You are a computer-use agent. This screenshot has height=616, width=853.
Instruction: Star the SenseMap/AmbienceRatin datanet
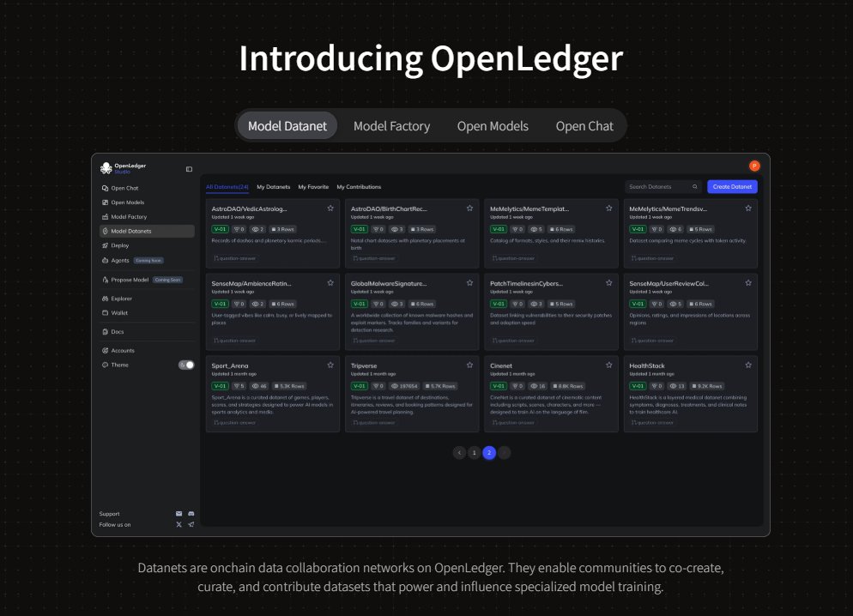[x=330, y=283]
